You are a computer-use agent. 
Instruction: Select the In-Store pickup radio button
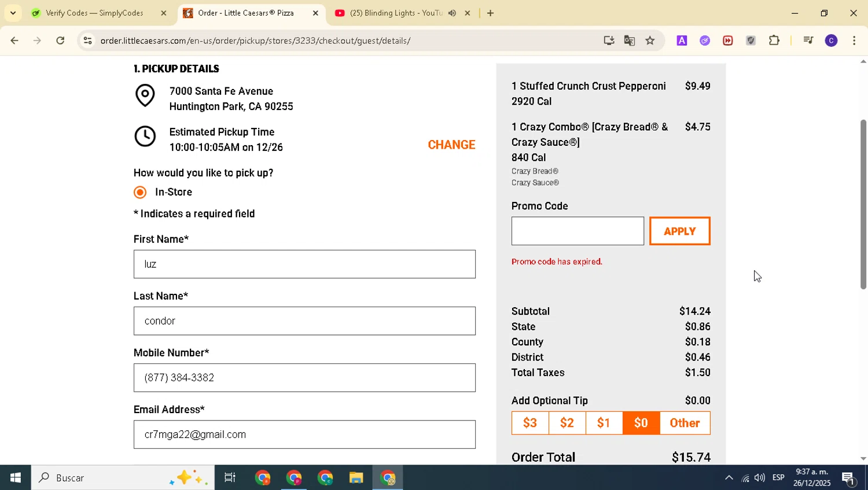140,192
